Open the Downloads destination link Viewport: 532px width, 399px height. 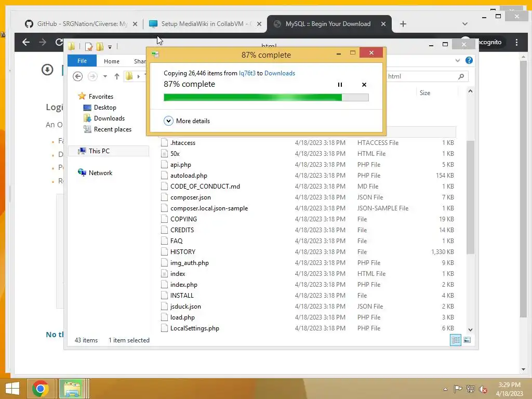pyautogui.click(x=280, y=73)
